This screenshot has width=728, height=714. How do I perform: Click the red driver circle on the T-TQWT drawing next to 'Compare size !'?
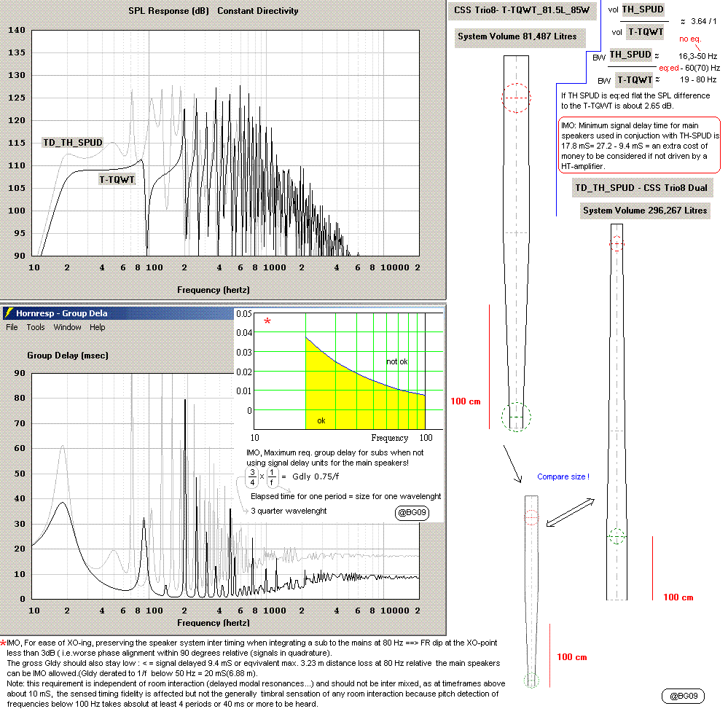[x=531, y=517]
